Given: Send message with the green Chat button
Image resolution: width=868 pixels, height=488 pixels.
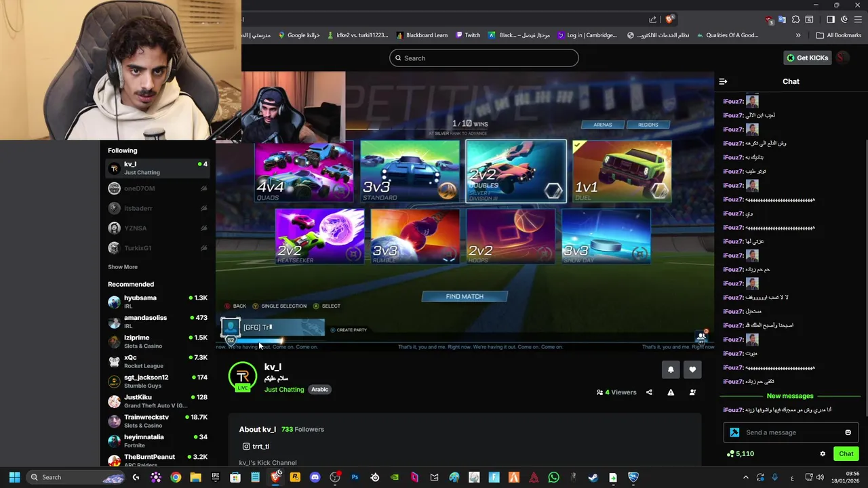Looking at the screenshot, I should [846, 454].
